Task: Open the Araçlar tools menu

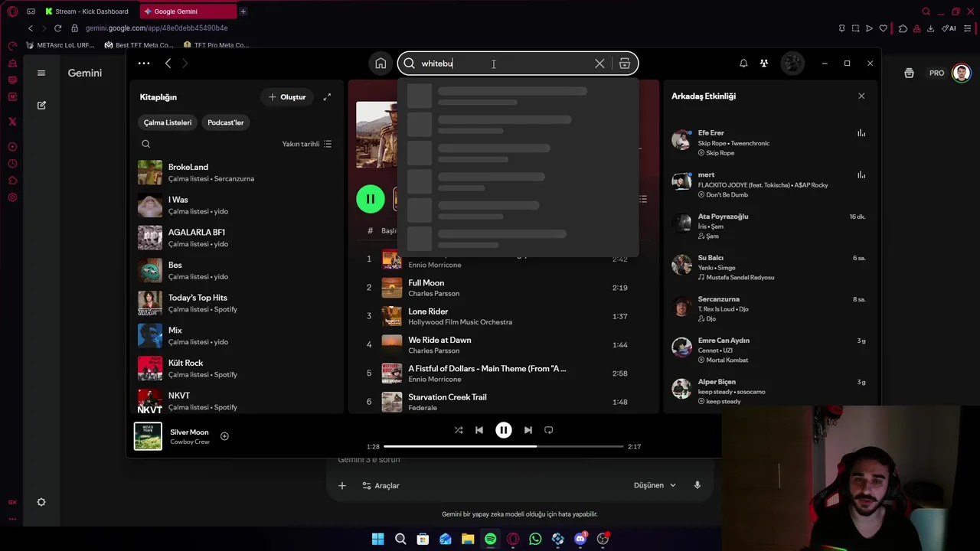Action: [x=381, y=485]
